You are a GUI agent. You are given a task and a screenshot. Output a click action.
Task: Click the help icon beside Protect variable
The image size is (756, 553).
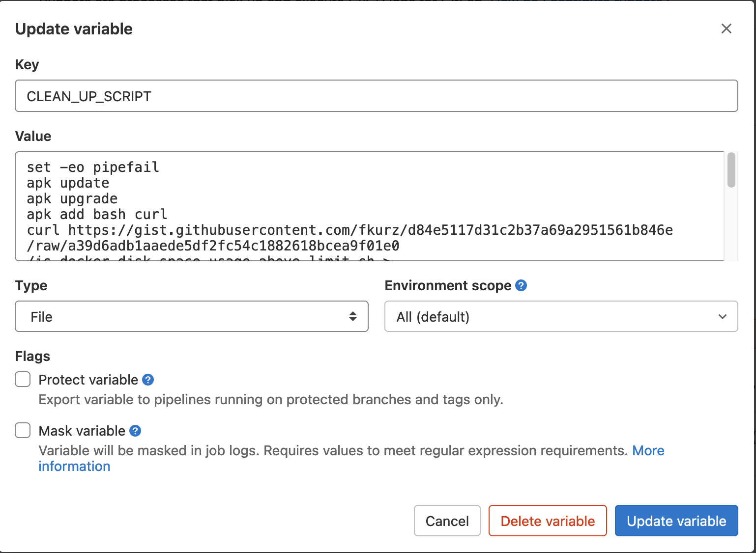click(148, 379)
